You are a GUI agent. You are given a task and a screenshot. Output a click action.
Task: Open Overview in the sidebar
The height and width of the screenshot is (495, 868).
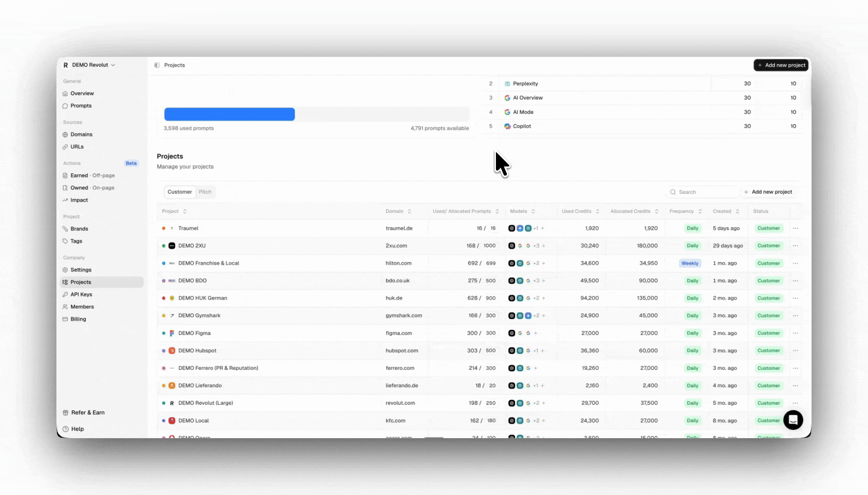tap(82, 93)
